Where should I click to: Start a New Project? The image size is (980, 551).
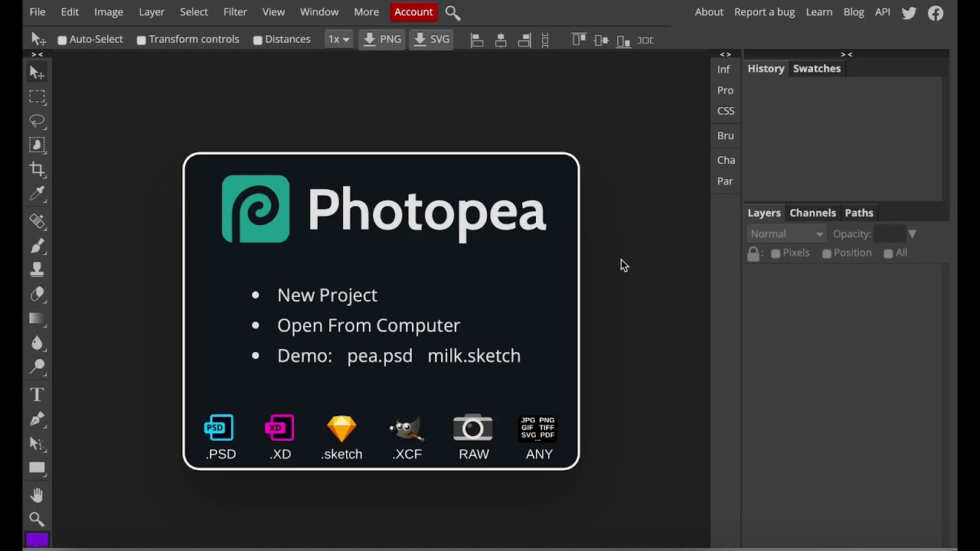click(x=327, y=295)
